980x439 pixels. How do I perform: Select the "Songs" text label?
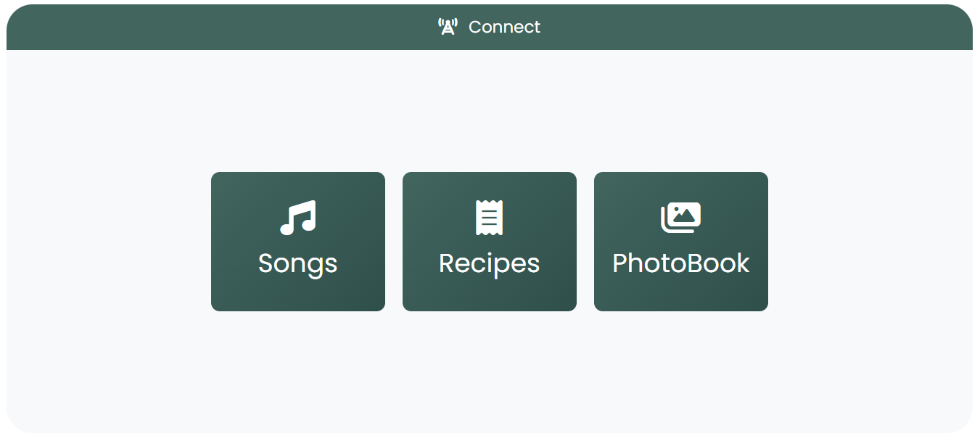pos(298,263)
